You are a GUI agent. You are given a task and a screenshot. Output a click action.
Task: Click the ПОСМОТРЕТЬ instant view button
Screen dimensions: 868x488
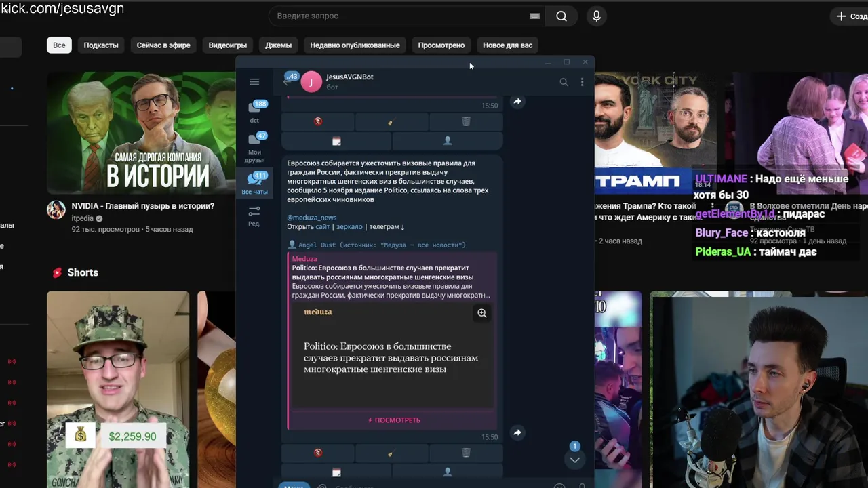(x=394, y=420)
